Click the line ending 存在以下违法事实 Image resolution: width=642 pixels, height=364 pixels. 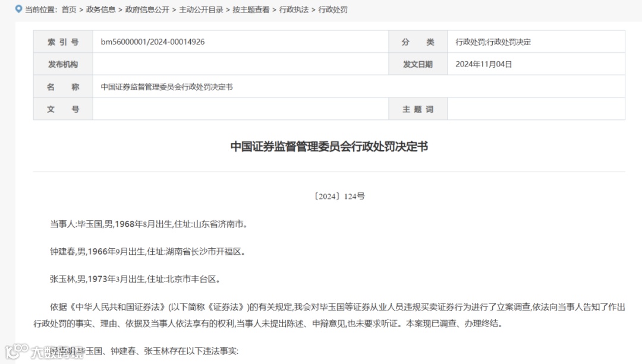144,351
